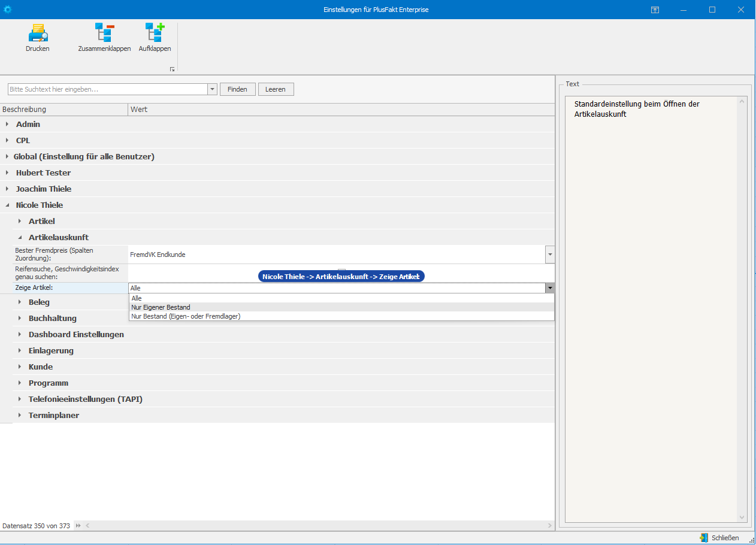Click the Zeige Artikel: label
756x545 pixels.
pyautogui.click(x=34, y=288)
